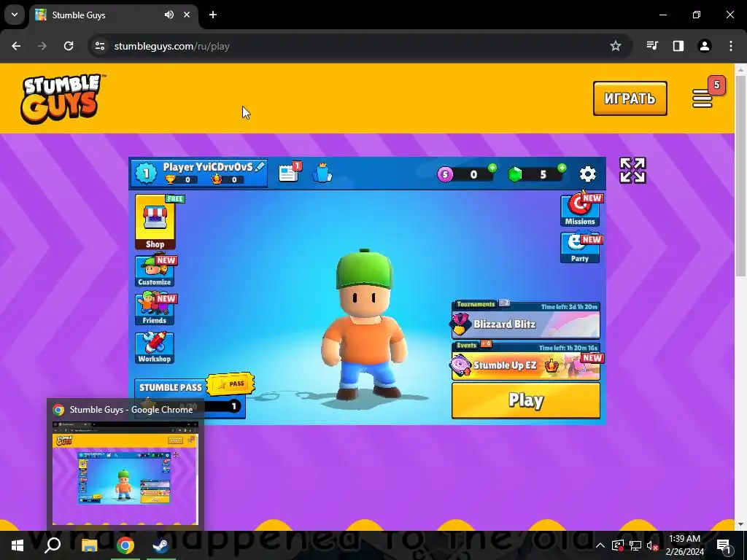Click Chrome icon on taskbar

tap(125, 545)
